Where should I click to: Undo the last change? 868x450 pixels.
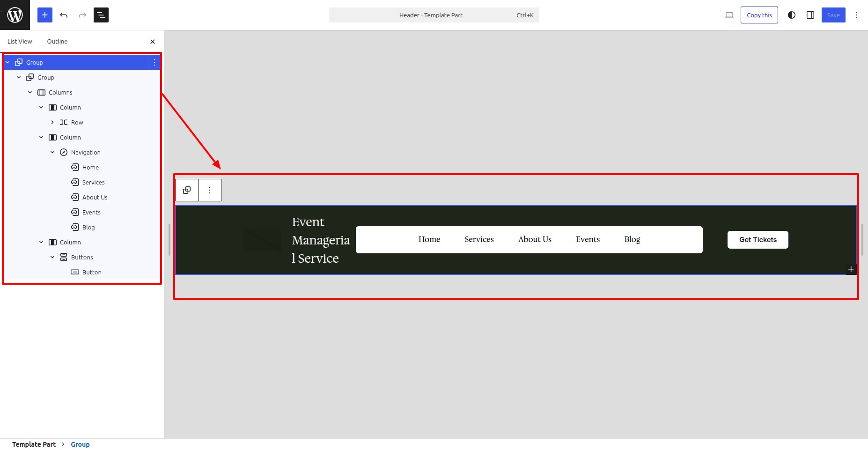click(64, 15)
